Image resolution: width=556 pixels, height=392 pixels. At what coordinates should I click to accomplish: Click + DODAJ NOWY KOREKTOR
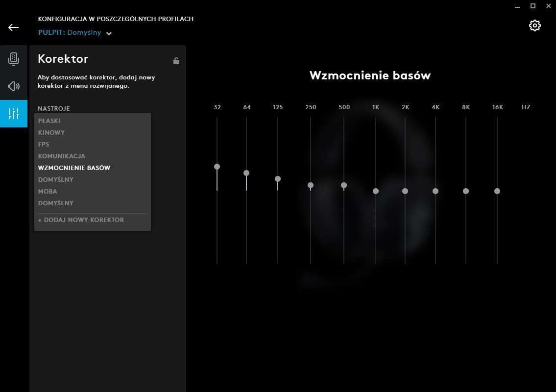(81, 220)
